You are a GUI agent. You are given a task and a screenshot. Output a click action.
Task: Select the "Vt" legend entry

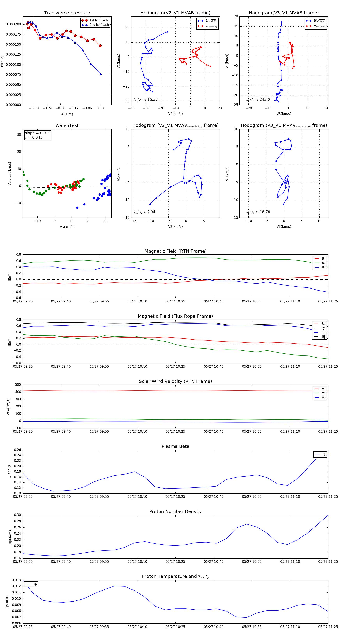point(320,393)
